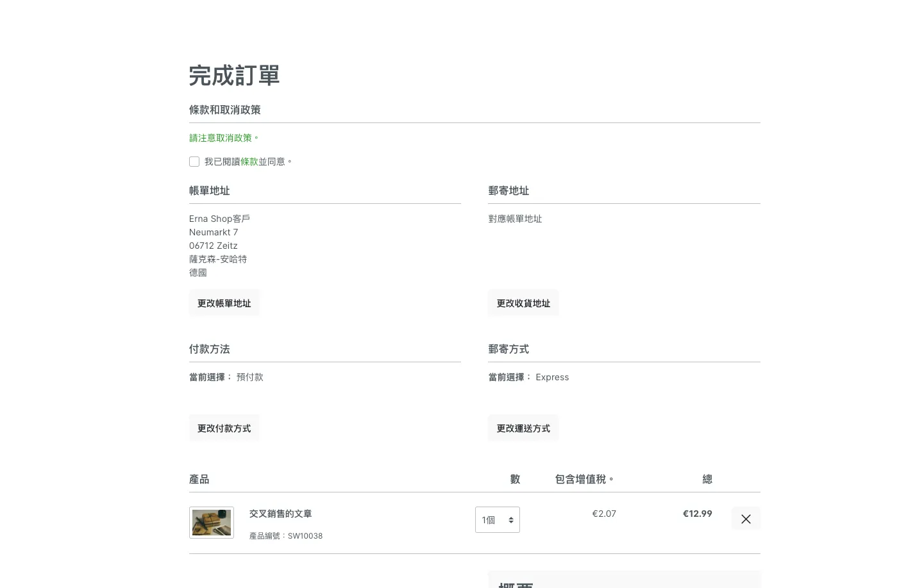Click 更改運送方式 to change shipping method
924x588 pixels.
tap(523, 428)
